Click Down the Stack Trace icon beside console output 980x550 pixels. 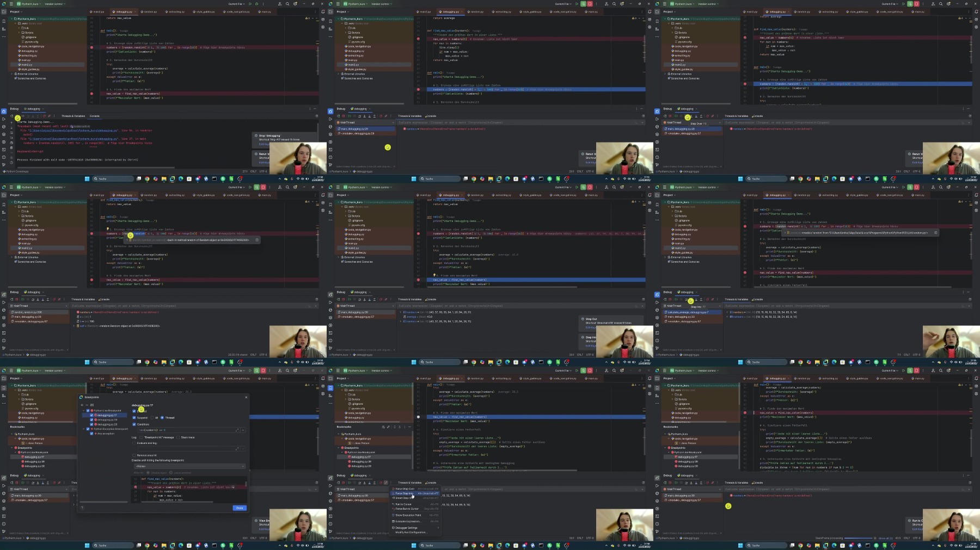[11, 128]
